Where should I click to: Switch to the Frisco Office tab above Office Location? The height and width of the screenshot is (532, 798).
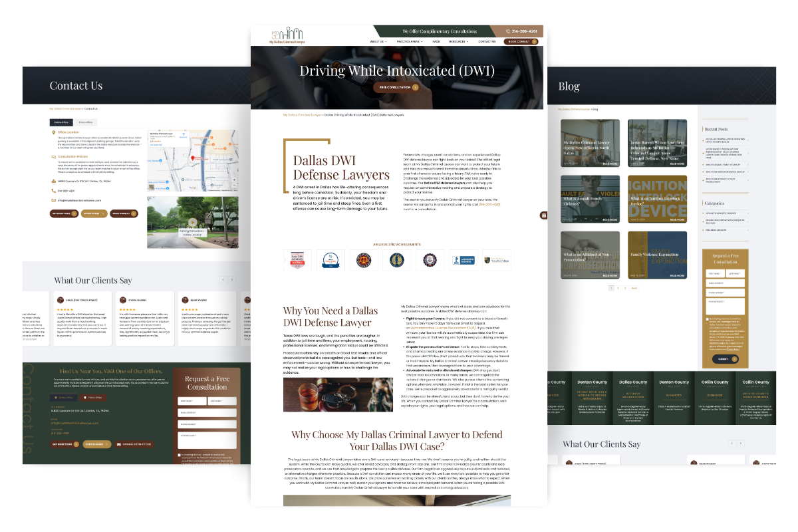86,122
